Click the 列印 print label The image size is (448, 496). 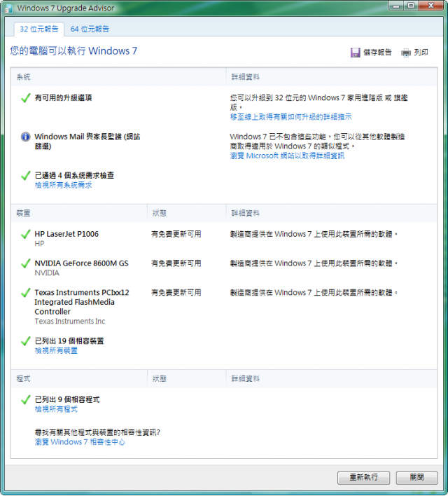click(421, 53)
